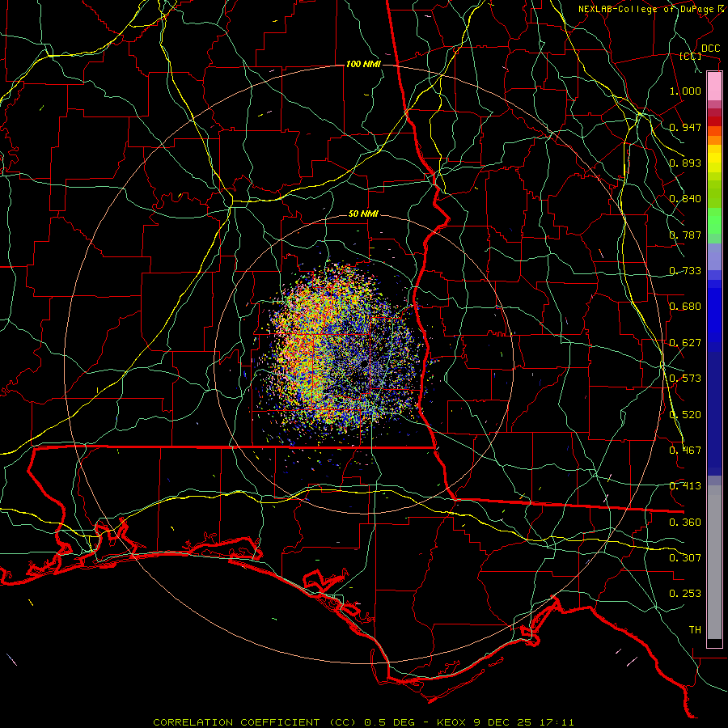The width and height of the screenshot is (728, 728).
Task: Click the 0.253 legend value
Action: pyautogui.click(x=685, y=594)
